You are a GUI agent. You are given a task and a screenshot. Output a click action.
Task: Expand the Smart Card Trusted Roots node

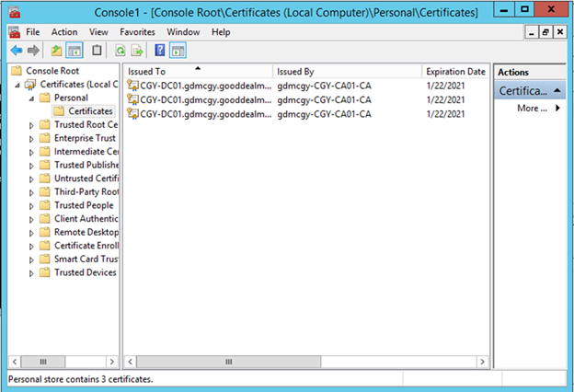tap(31, 259)
